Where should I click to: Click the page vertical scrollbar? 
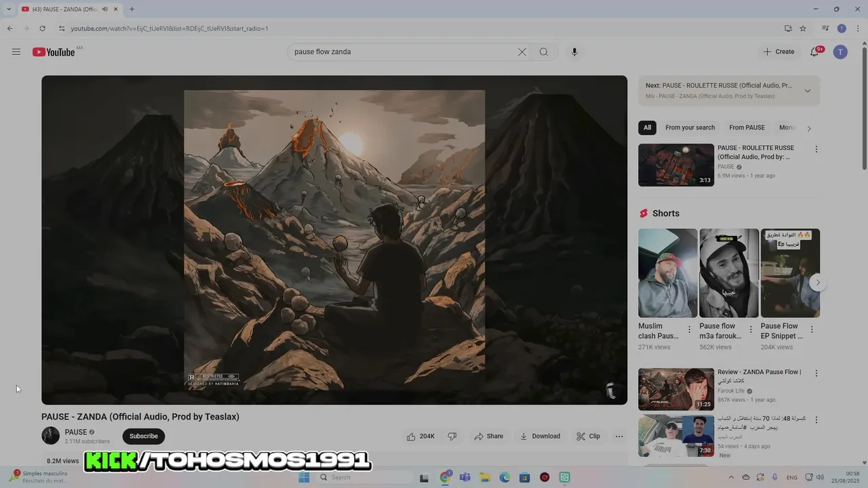864,108
